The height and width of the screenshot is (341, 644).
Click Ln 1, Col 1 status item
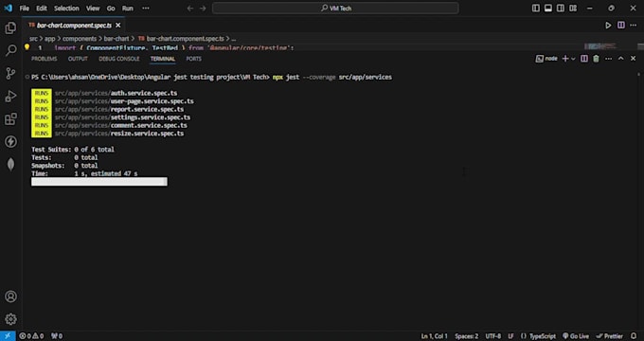coord(434,336)
